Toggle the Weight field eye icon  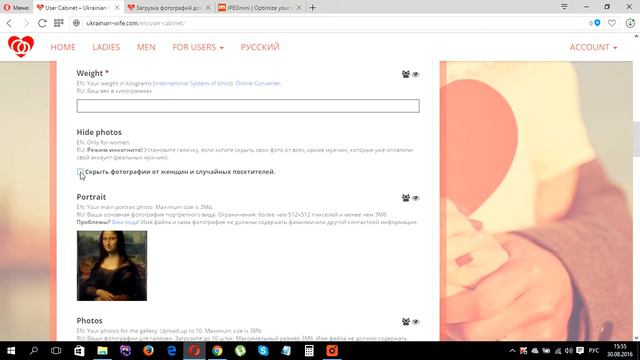point(416,74)
